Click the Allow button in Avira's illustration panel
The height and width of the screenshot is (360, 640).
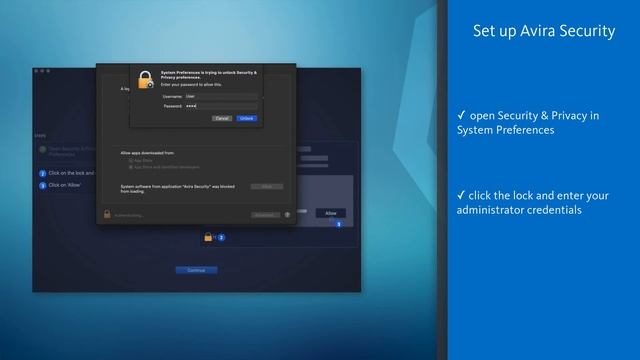(x=331, y=213)
